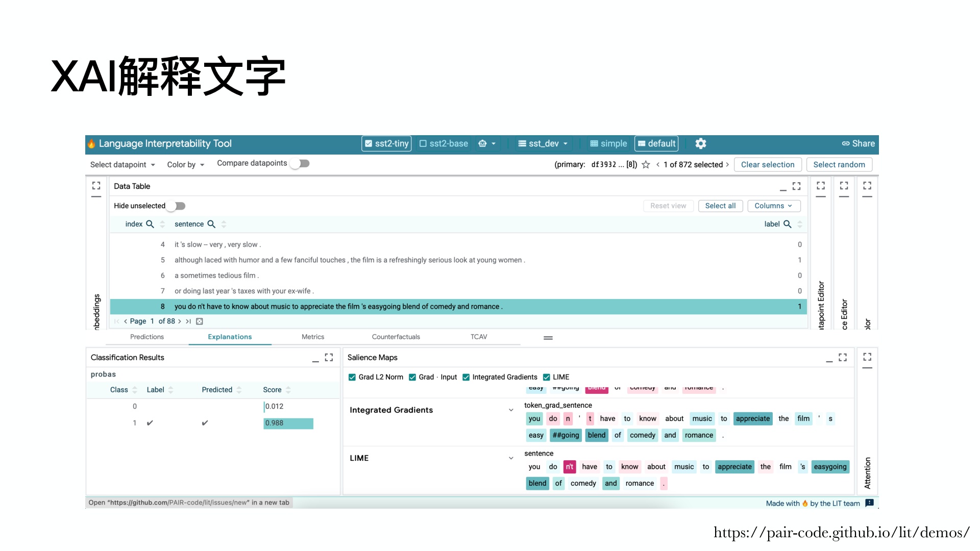
Task: Expand the Classification Results panel fullscreen
Action: (x=329, y=358)
